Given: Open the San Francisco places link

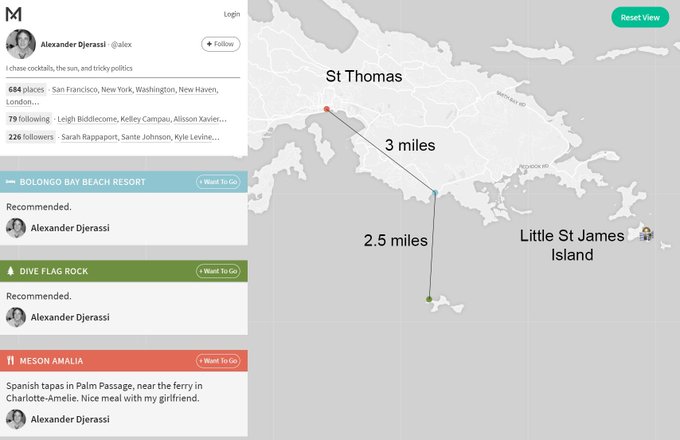Looking at the screenshot, I should tap(75, 90).
